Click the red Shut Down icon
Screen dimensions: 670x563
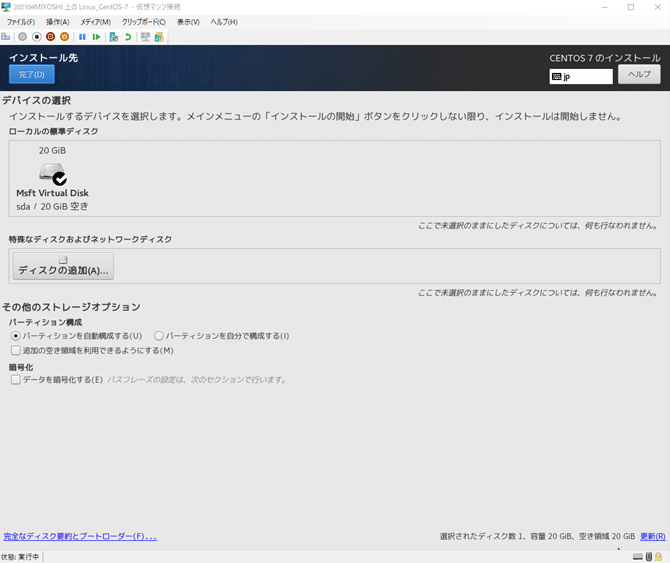(50, 37)
